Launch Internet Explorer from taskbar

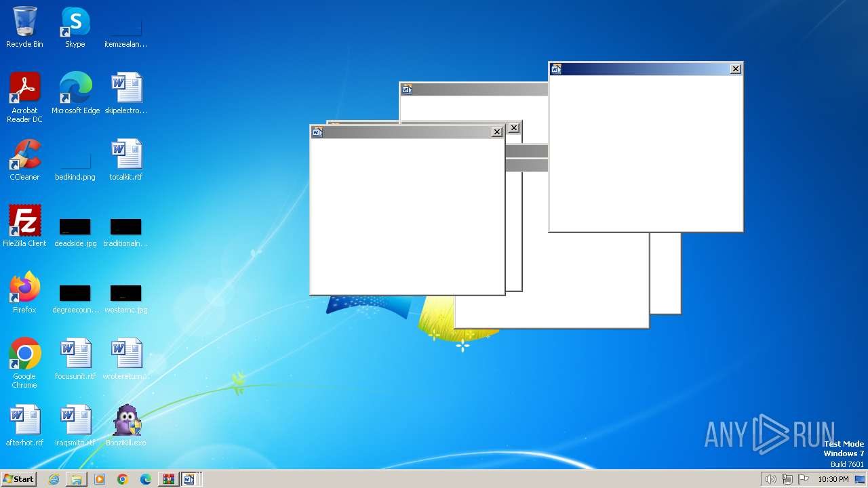54,479
